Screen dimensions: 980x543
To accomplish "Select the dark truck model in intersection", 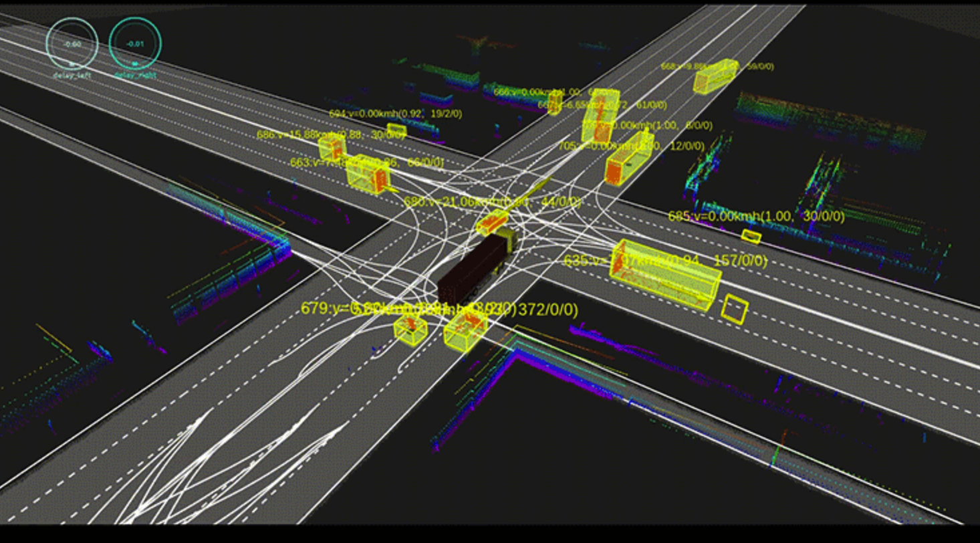I will pyautogui.click(x=472, y=269).
